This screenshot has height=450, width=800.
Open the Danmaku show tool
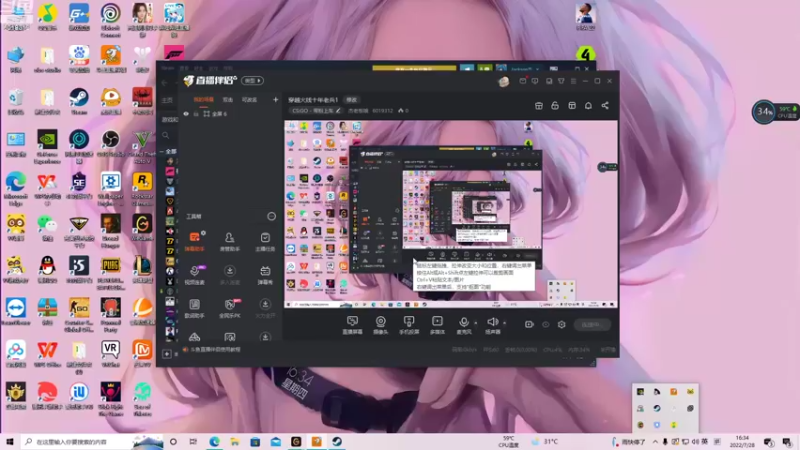click(265, 274)
